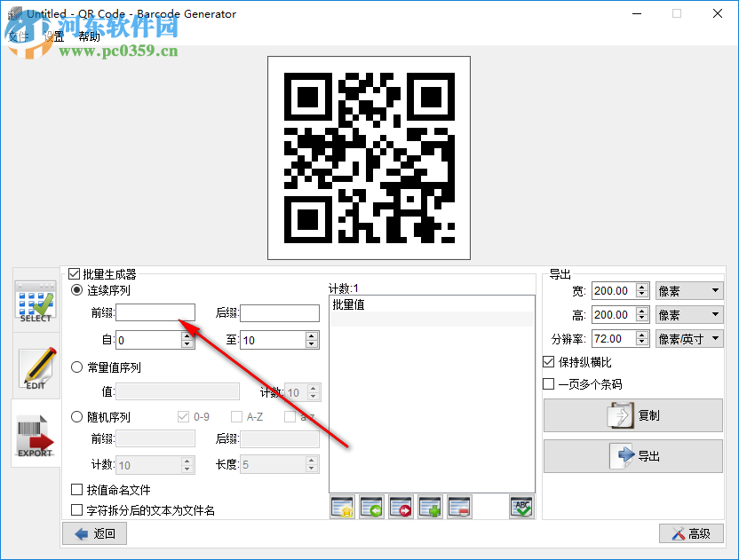Open the 帮助 menu
Screen dimensions: 739x560
87,36
